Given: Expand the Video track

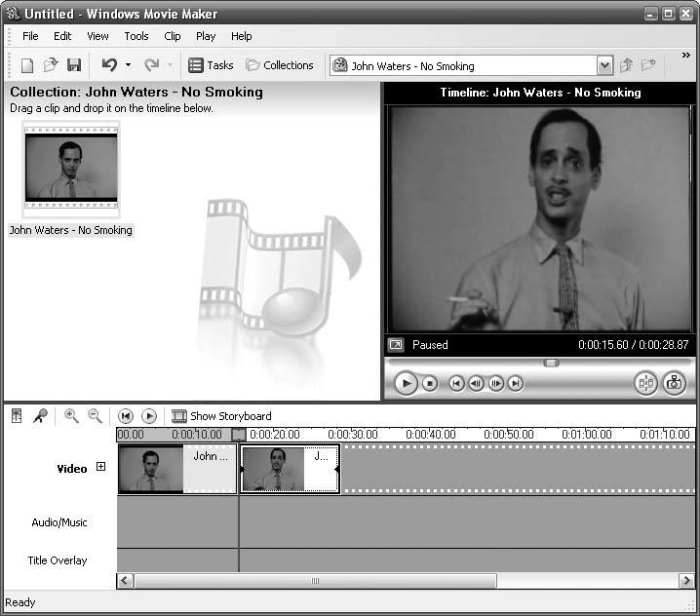Looking at the screenshot, I should click(x=100, y=468).
